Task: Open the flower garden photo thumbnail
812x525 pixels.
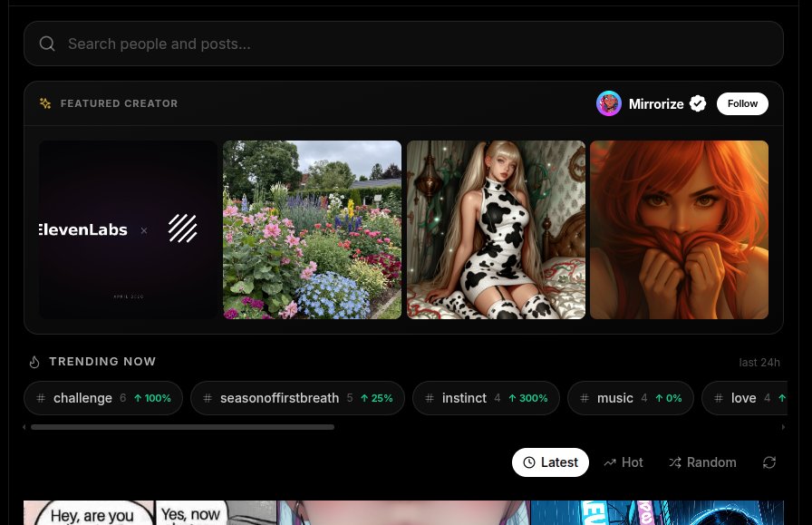Action: [x=312, y=229]
